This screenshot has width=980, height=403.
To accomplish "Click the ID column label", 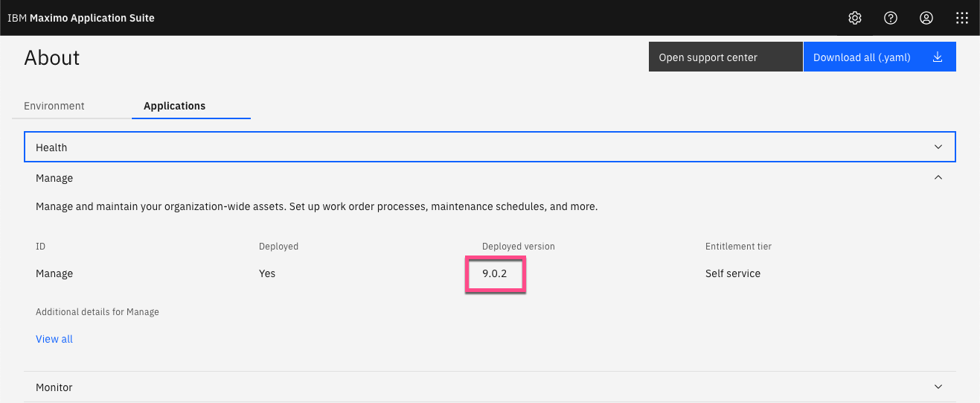I will 41,246.
